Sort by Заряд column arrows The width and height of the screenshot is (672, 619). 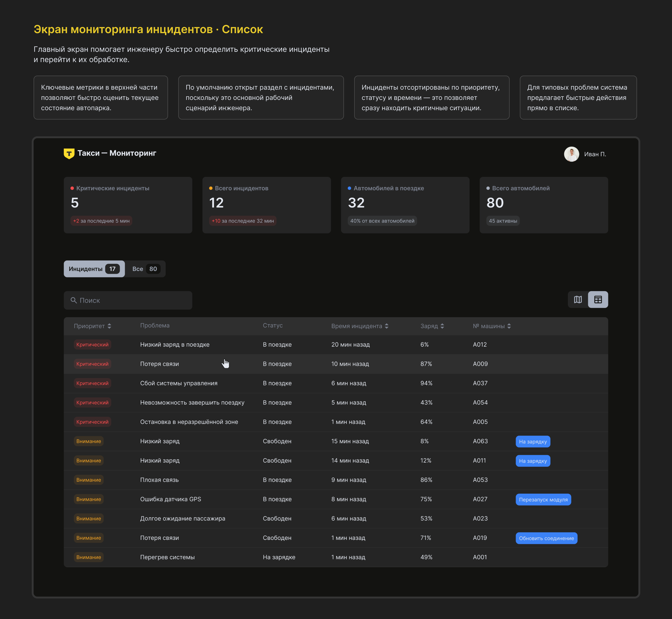442,326
